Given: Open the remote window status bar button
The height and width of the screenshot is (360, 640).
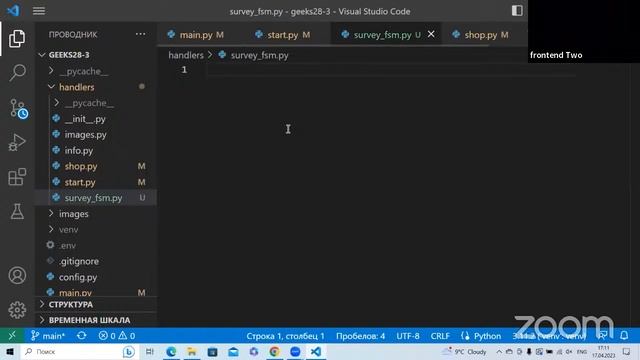Looking at the screenshot, I should 12,336.
